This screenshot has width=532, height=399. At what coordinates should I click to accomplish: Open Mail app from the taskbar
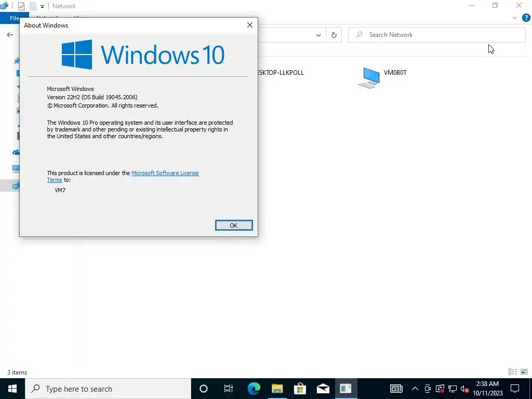[x=323, y=389]
